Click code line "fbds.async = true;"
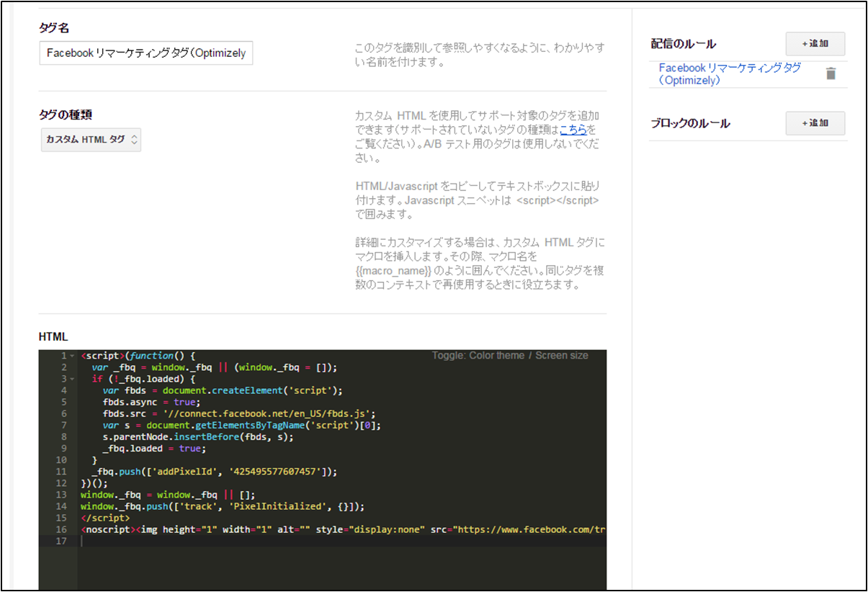Viewport: 868px width, 592px height. [152, 402]
